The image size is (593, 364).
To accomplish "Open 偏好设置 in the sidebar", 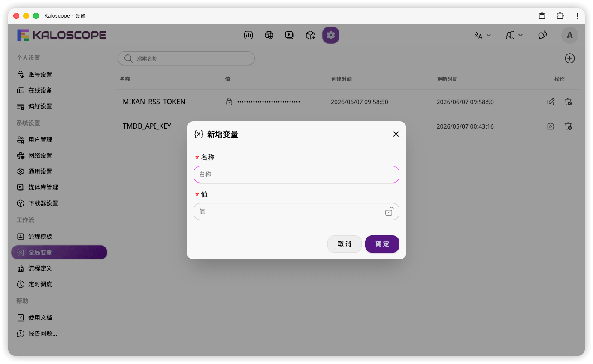I will [59, 106].
